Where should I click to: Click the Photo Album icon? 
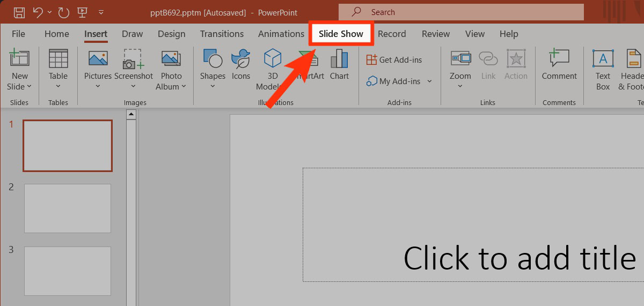[x=171, y=58]
